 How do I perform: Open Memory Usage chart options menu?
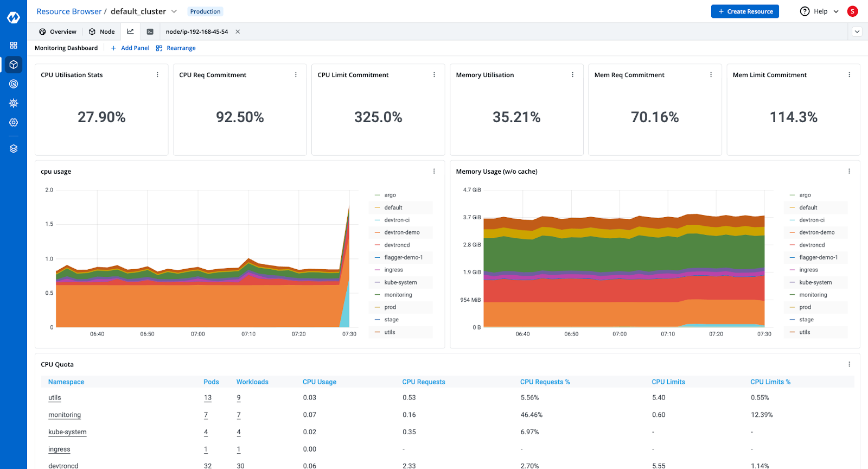(849, 171)
